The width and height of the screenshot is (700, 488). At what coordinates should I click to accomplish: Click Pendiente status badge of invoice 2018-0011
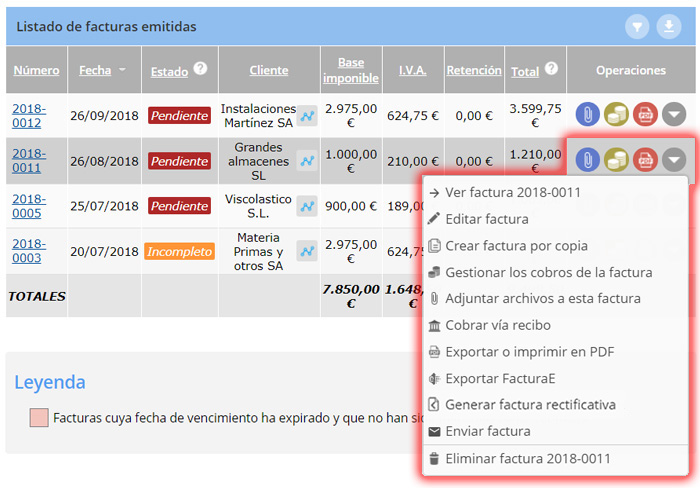(x=179, y=161)
